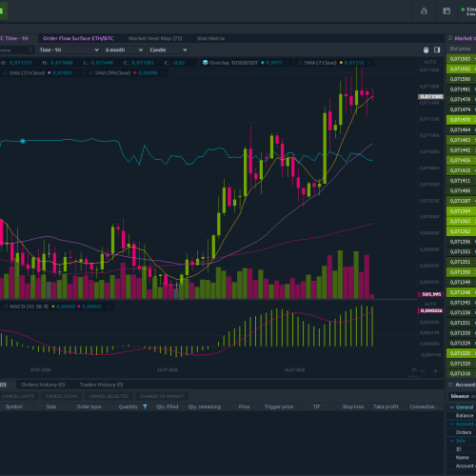Viewport: 476px width, 476px height.
Task: Click the SMA (7:Close) indicator chart icon
Action: (x=300, y=63)
